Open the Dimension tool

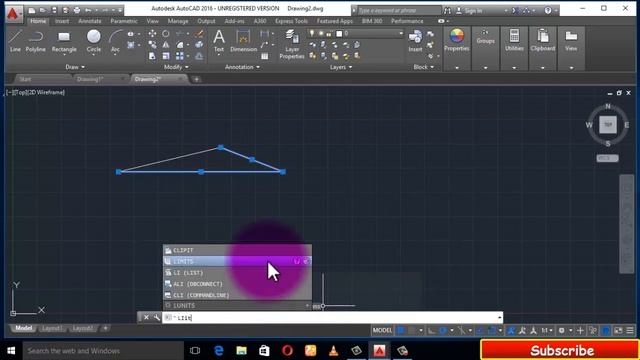[243, 41]
